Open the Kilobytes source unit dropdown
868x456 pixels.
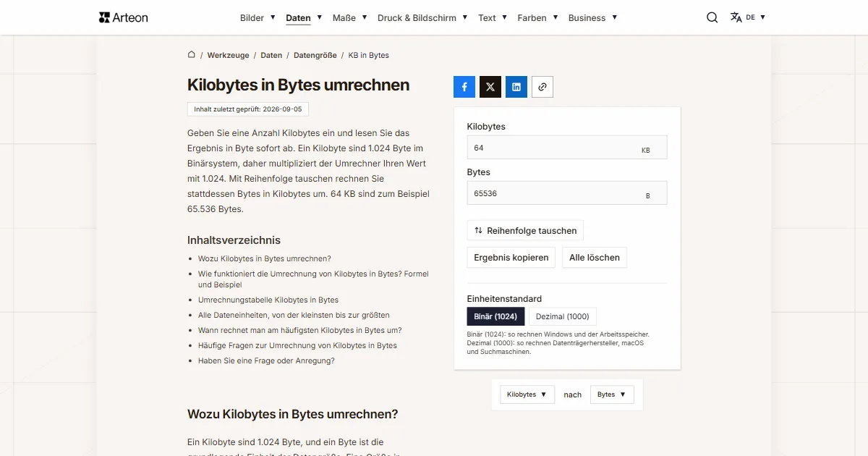[527, 394]
